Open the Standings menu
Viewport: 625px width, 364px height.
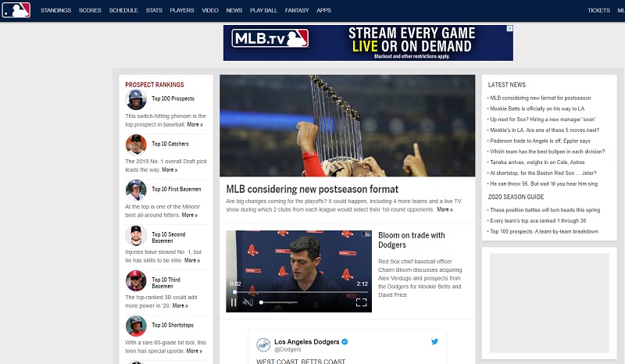55,10
